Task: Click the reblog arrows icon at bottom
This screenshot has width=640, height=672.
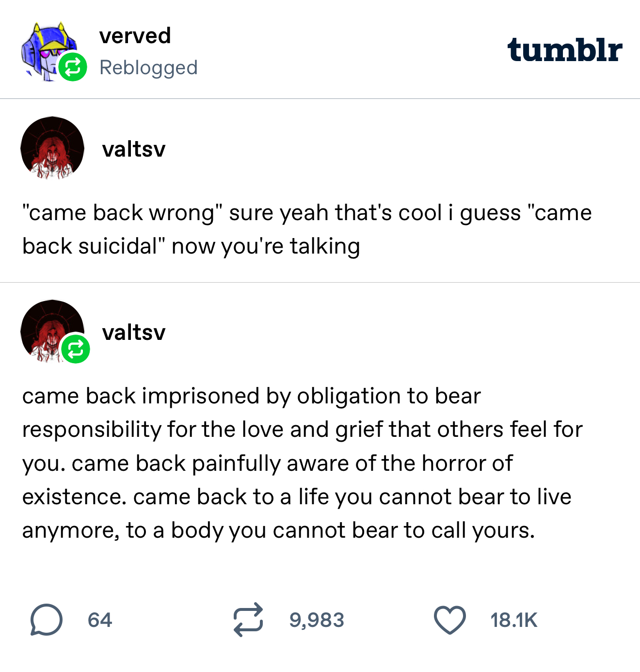Action: (248, 620)
